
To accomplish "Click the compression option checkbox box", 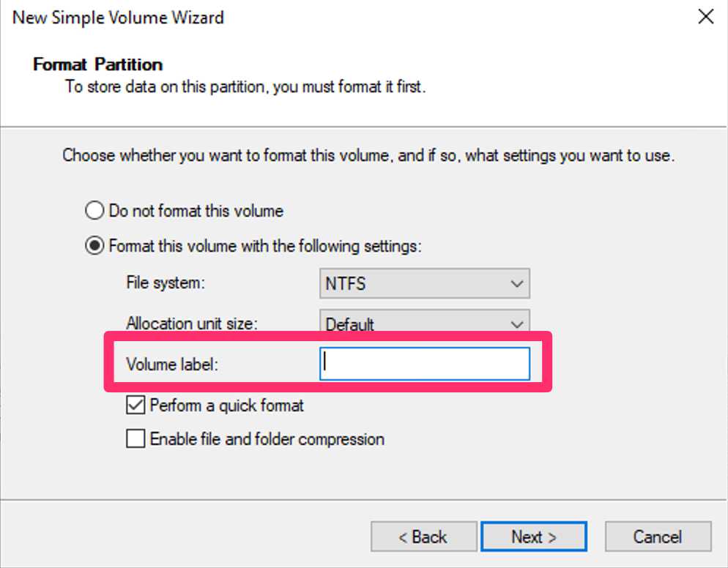I will click(135, 439).
